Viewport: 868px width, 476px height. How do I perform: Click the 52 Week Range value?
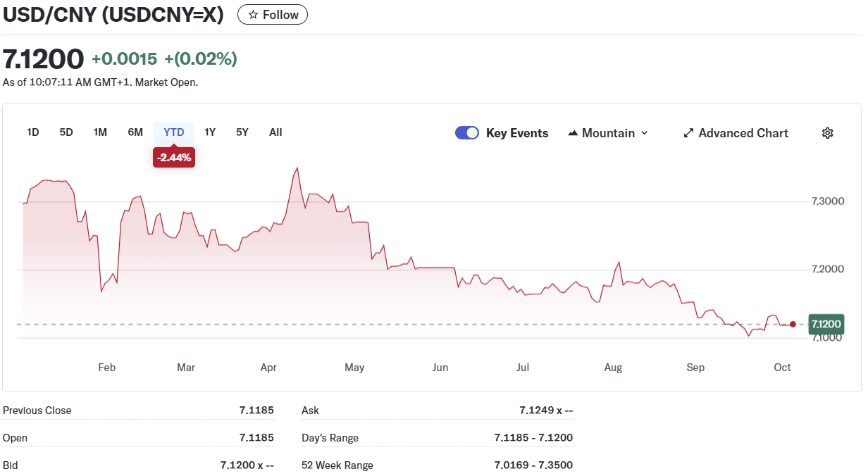pos(533,465)
